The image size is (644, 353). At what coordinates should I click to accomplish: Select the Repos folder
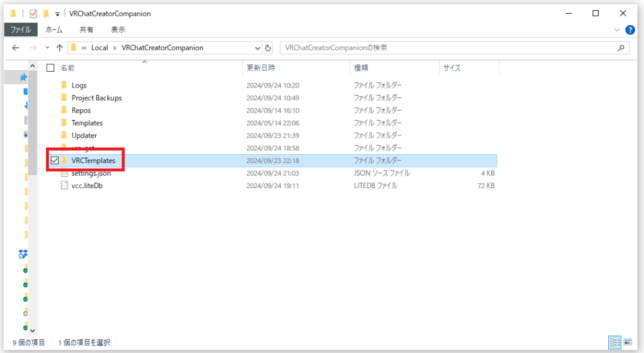click(x=81, y=110)
